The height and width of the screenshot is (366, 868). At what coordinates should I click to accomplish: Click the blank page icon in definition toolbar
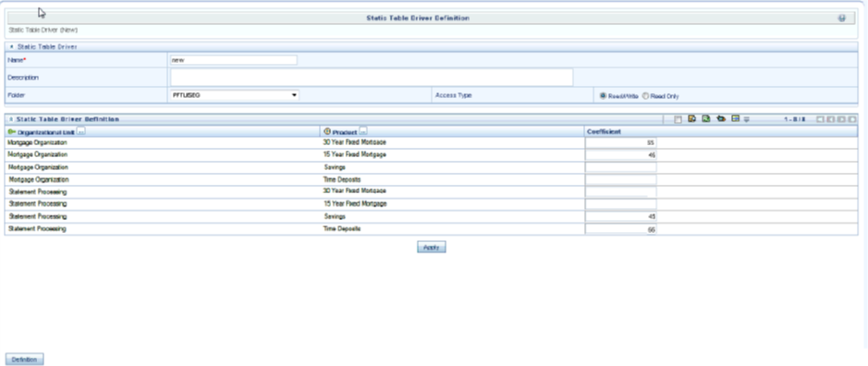[x=679, y=119]
